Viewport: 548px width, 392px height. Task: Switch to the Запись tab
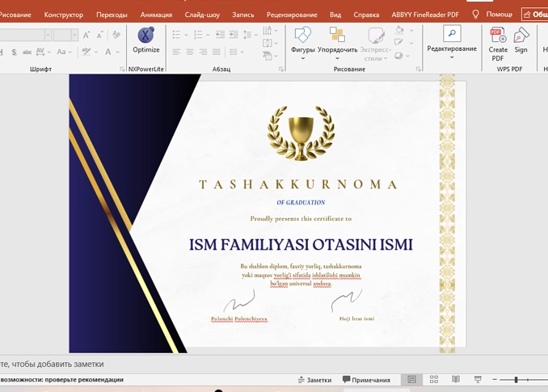(243, 15)
